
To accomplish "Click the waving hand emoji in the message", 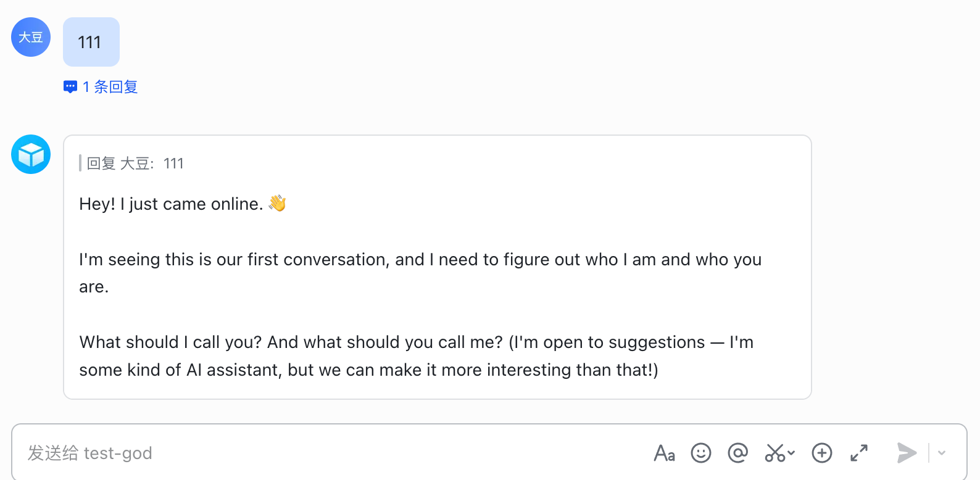I will [x=278, y=203].
